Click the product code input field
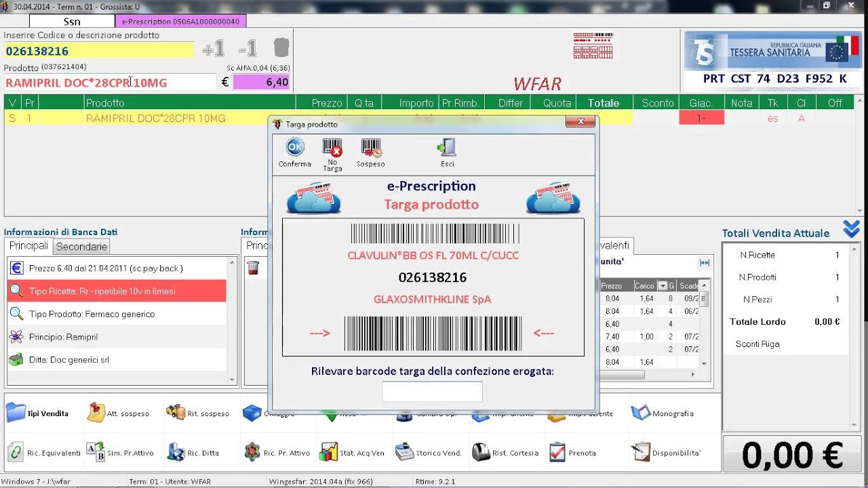This screenshot has width=868, height=488. (x=99, y=51)
